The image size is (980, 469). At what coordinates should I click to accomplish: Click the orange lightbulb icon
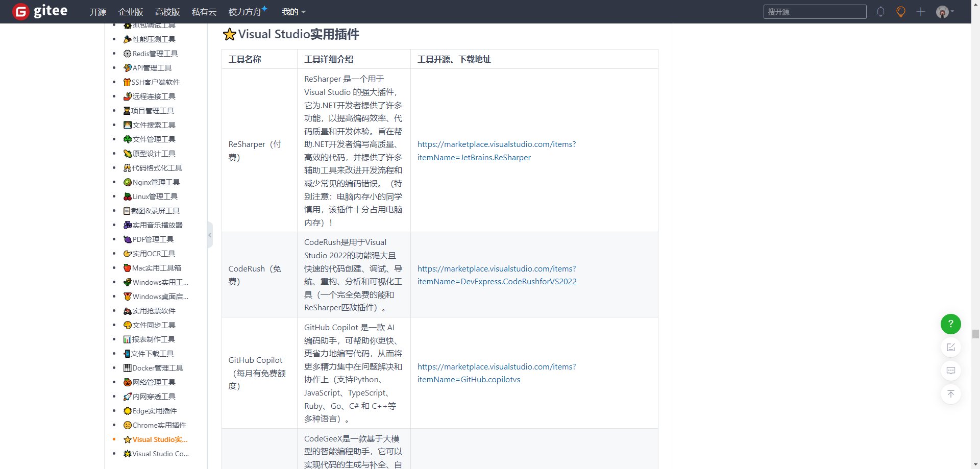pos(901,12)
